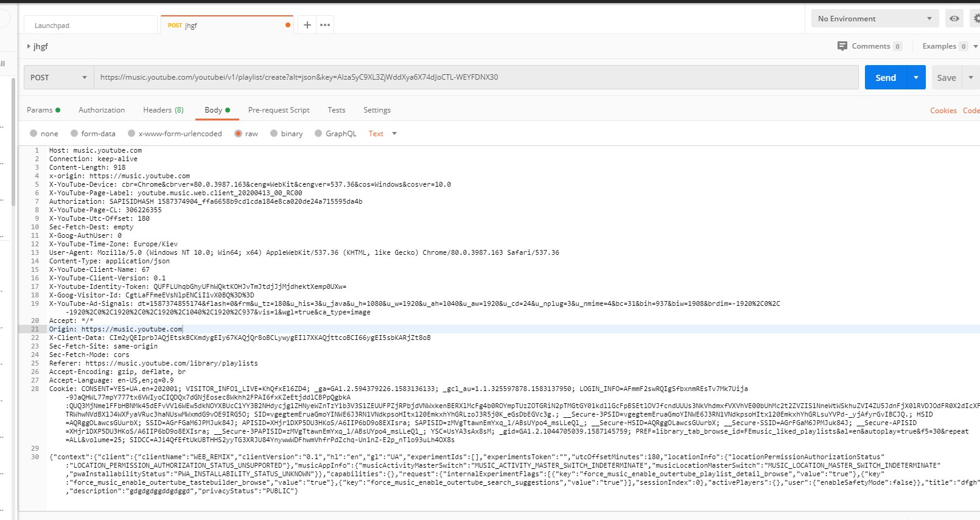Select the GraphQL body type

point(318,134)
